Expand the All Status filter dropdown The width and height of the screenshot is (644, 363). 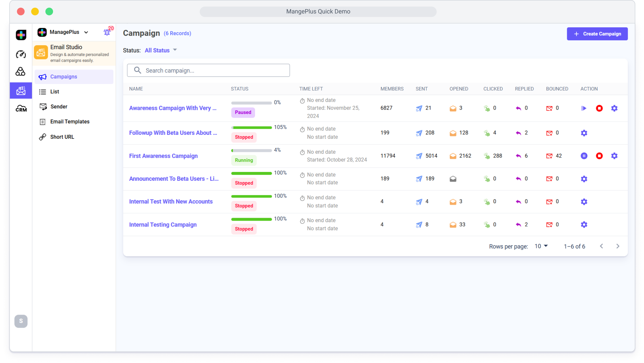(161, 50)
